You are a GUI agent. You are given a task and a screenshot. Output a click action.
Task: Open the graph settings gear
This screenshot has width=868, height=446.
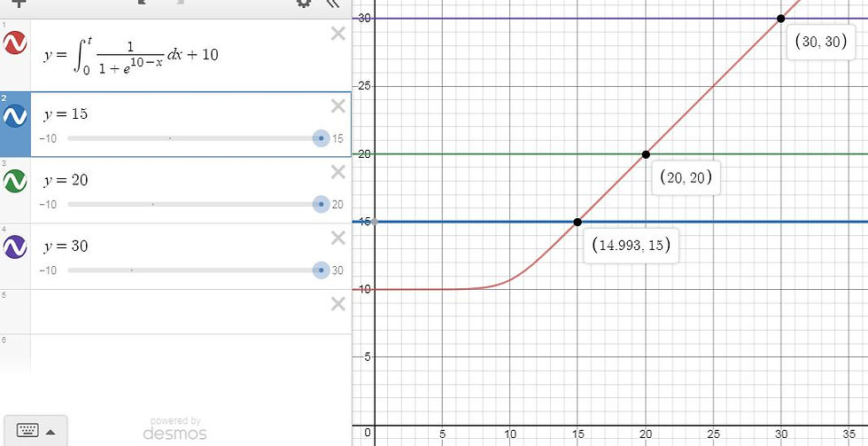tap(303, 3)
